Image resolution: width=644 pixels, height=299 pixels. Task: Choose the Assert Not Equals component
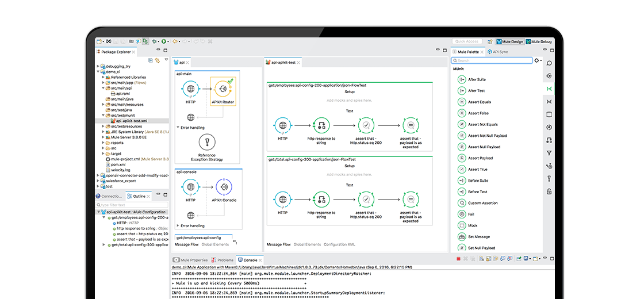(x=462, y=124)
